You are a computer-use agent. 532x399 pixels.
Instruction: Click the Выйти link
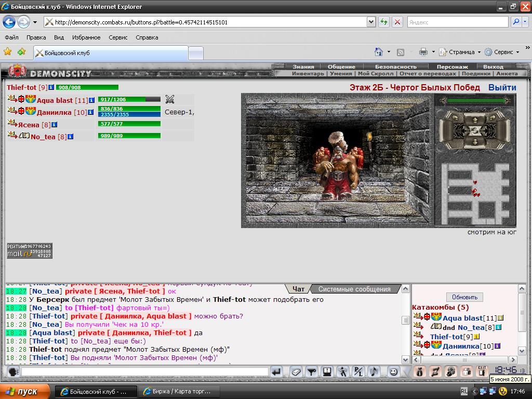[x=502, y=87]
